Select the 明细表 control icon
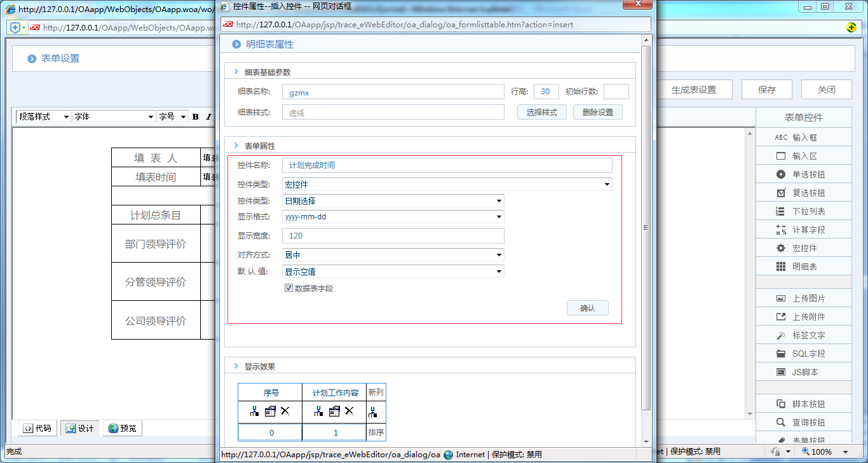The height and width of the screenshot is (463, 868). pos(803,266)
